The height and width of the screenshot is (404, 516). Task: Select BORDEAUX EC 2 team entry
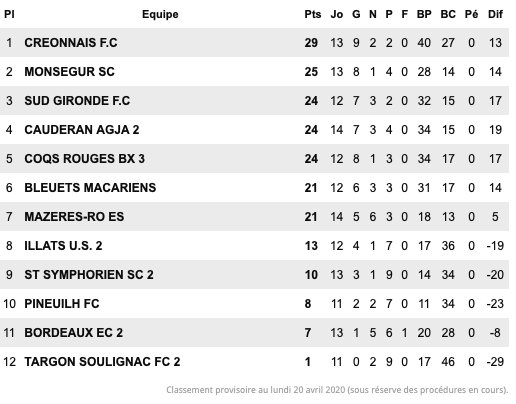pos(73,333)
